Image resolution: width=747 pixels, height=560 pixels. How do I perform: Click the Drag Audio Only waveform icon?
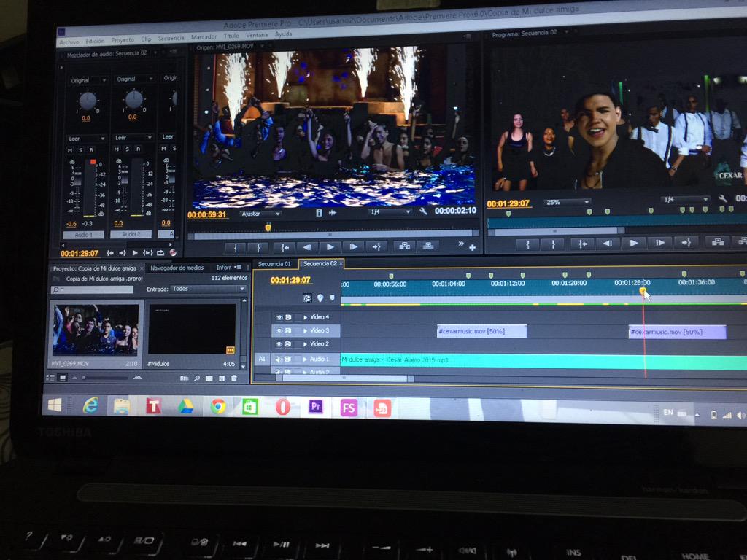pyautogui.click(x=333, y=213)
